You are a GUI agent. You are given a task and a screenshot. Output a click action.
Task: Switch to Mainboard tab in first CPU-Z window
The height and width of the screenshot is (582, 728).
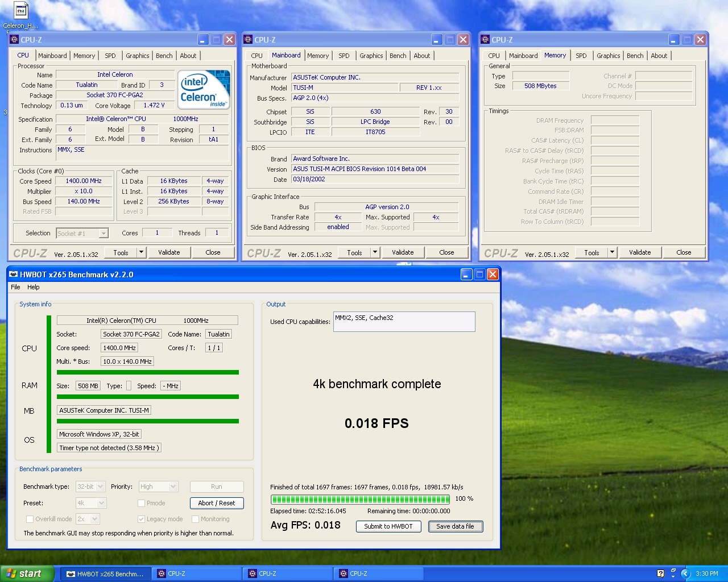[x=52, y=56]
